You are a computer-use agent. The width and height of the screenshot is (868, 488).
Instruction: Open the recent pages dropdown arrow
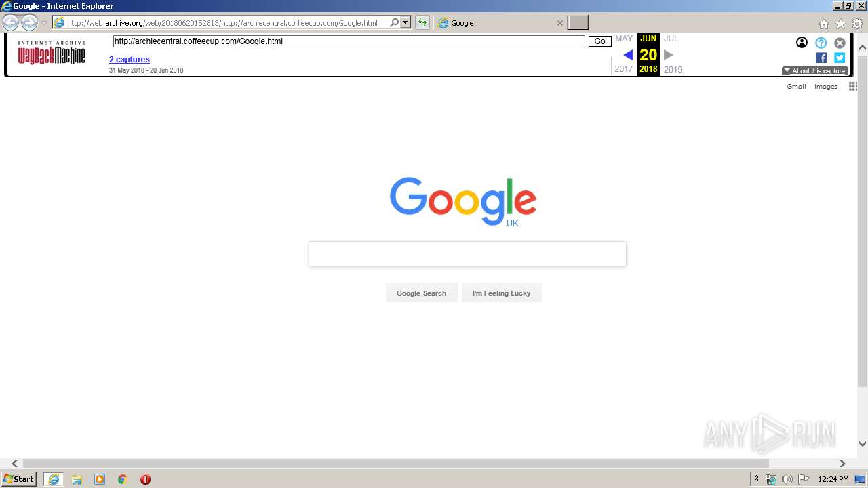coord(45,23)
